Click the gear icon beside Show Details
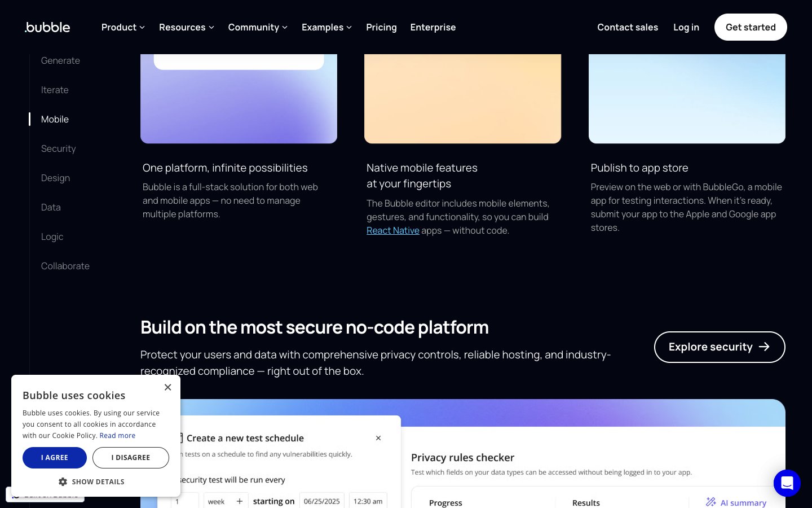Viewport: 812px width, 508px height. tap(63, 481)
